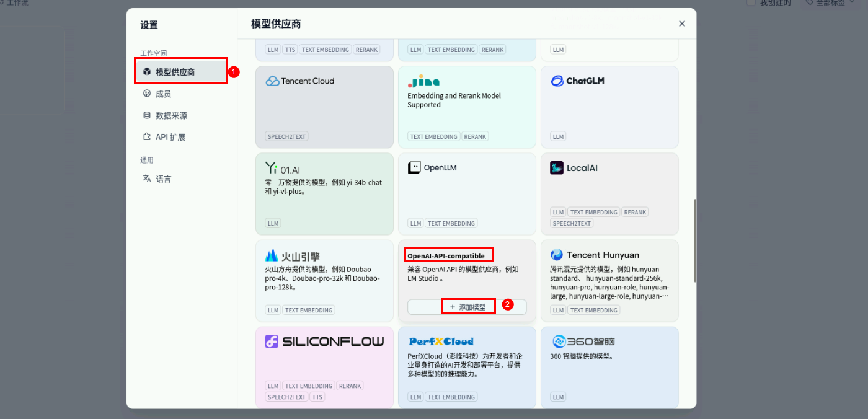868x419 pixels.
Task: Click the puzzle icon beside API 扩展
Action: pyautogui.click(x=147, y=137)
